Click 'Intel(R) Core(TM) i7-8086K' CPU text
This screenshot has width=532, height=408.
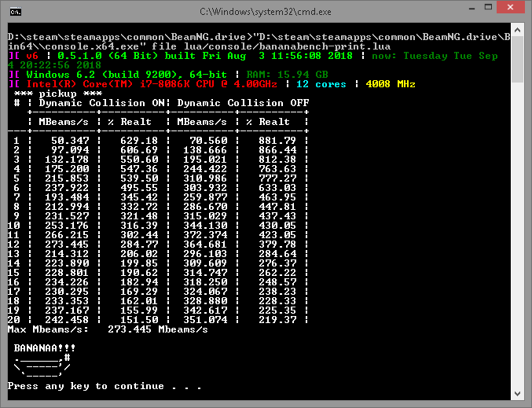[x=108, y=84]
